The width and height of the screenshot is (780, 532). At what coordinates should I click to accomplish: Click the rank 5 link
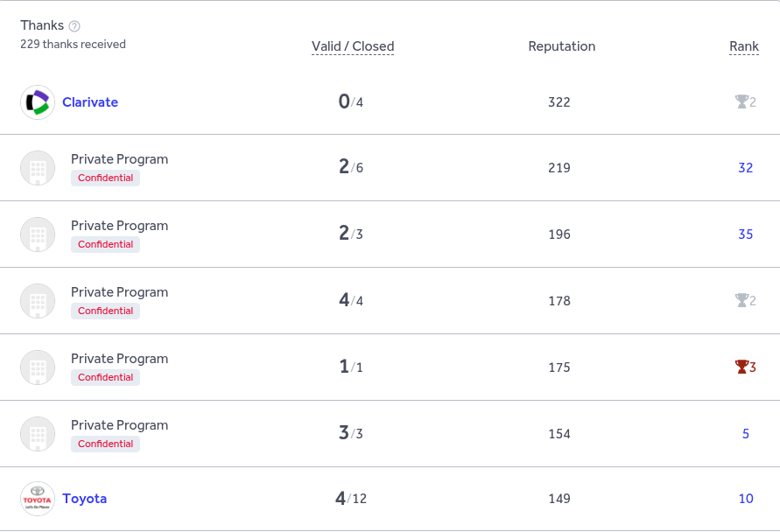click(x=746, y=434)
